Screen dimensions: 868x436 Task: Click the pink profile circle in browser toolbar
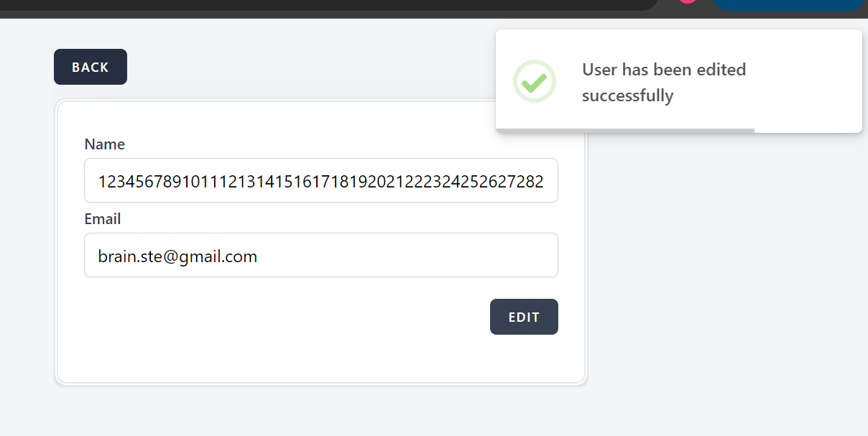(x=688, y=2)
